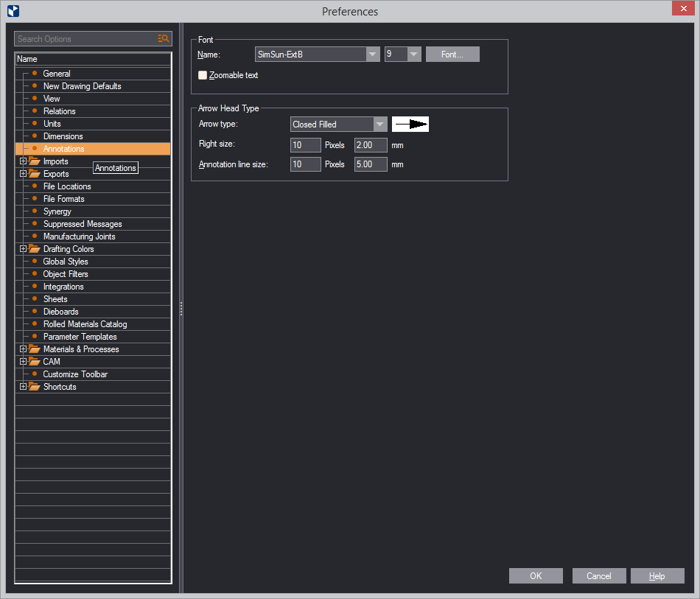Click the search magnifier icon in Search Options
The height and width of the screenshot is (599, 700).
click(x=164, y=39)
